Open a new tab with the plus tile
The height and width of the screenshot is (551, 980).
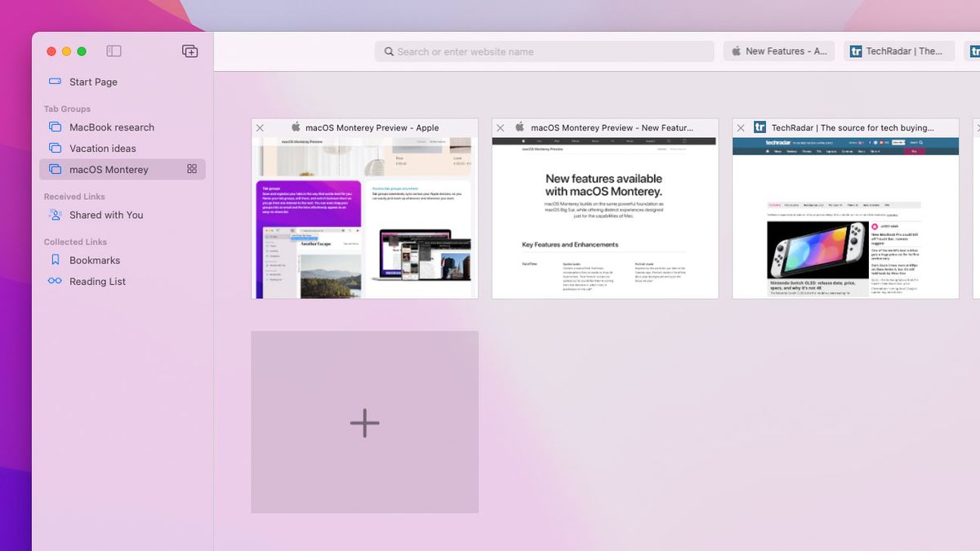[364, 422]
